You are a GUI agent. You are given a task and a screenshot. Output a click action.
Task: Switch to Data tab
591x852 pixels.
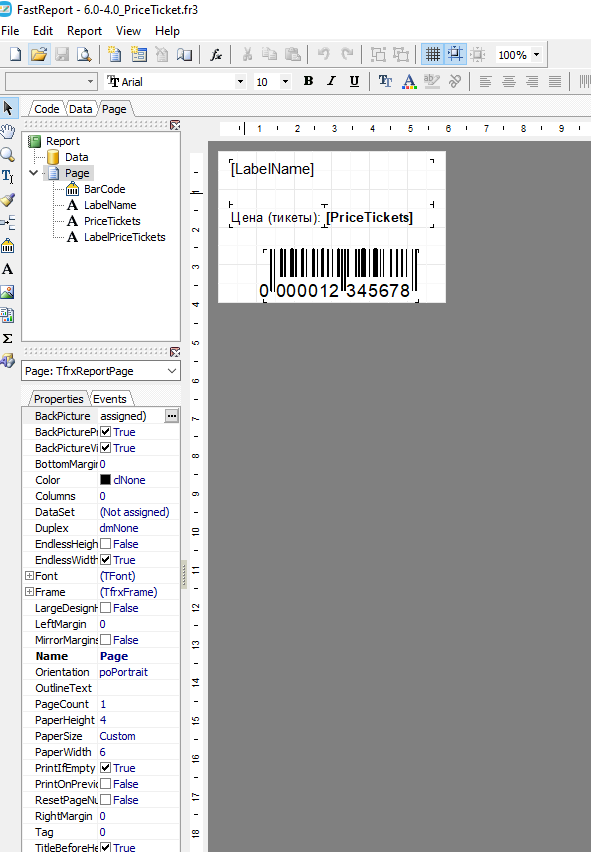click(x=80, y=109)
